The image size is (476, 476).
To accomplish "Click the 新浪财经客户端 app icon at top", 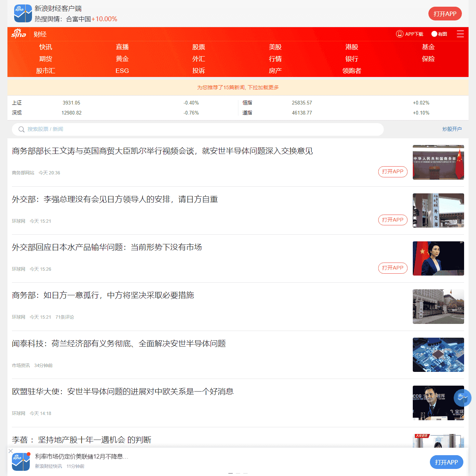I will click(23, 13).
